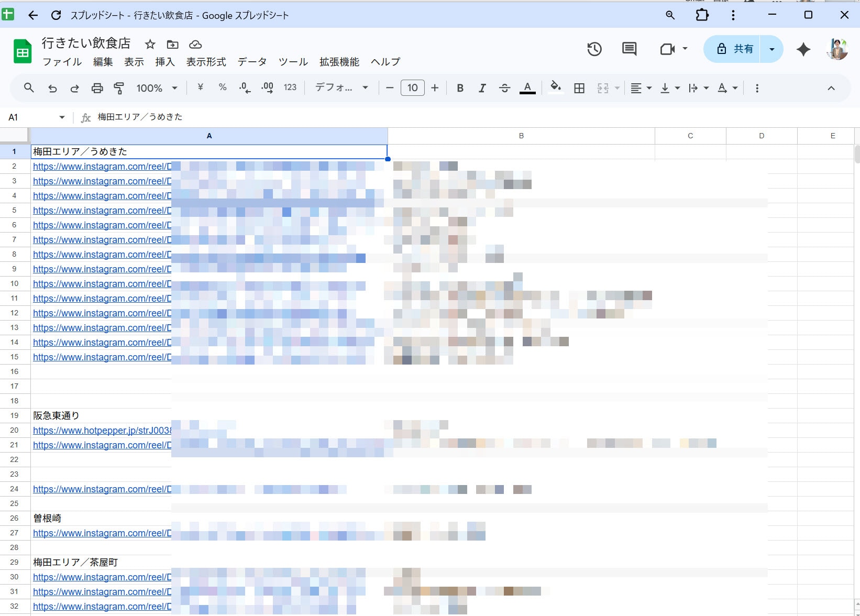Click the Borders grid icon

pos(579,88)
